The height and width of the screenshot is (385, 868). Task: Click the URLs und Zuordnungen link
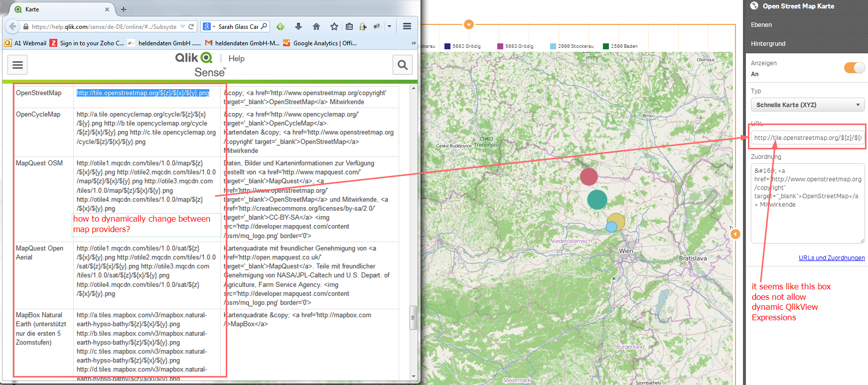pyautogui.click(x=831, y=258)
